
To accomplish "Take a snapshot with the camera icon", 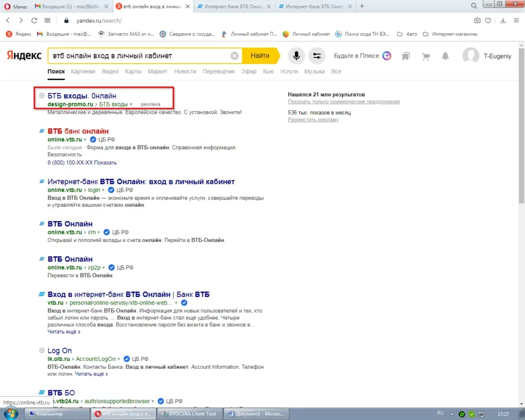I will pyautogui.click(x=477, y=21).
